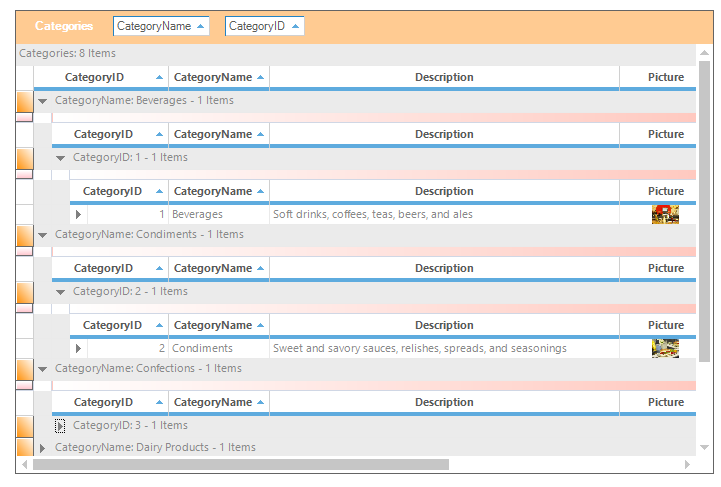Click the Condiments picture thumbnail
721x487 pixels.
coord(665,348)
